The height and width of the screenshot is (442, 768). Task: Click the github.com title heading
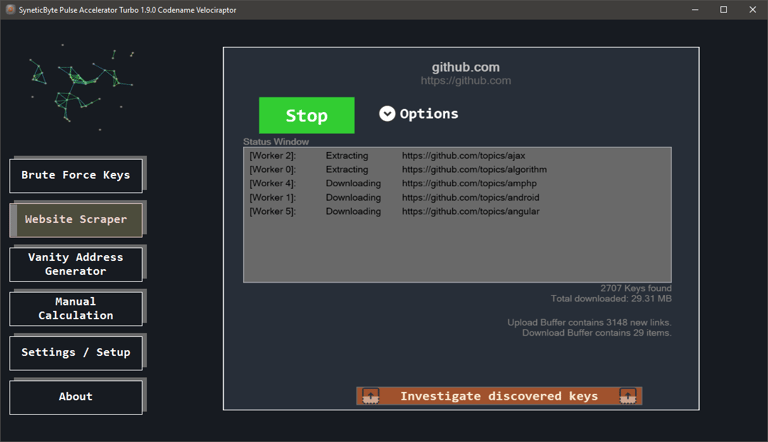tap(466, 67)
